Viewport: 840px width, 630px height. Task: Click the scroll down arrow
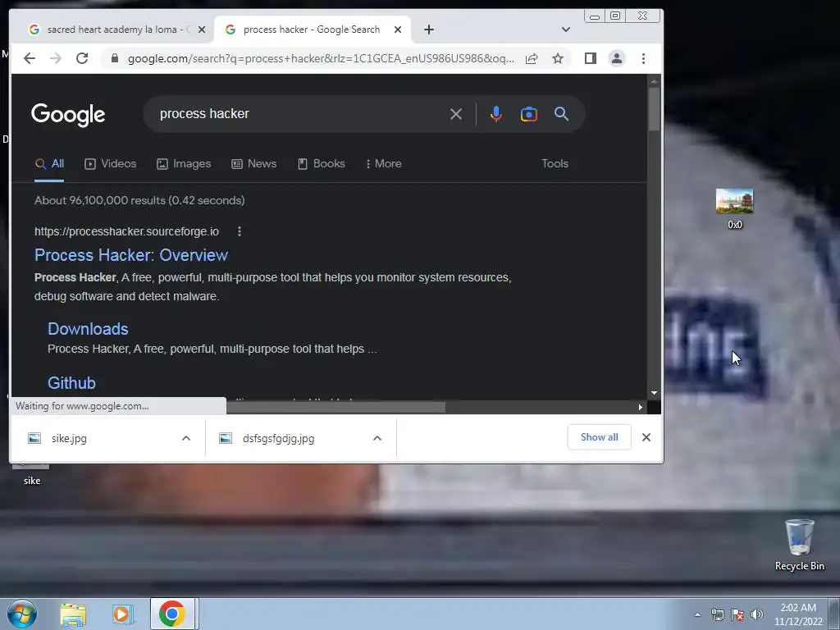click(654, 393)
